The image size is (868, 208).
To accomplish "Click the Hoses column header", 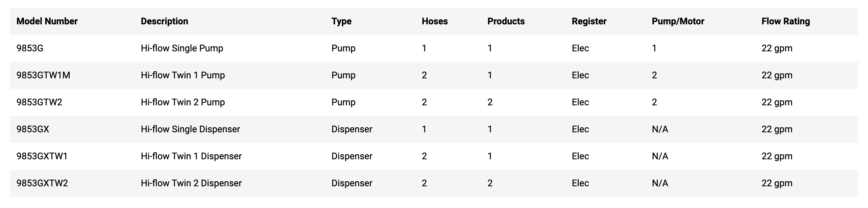I will 435,21.
